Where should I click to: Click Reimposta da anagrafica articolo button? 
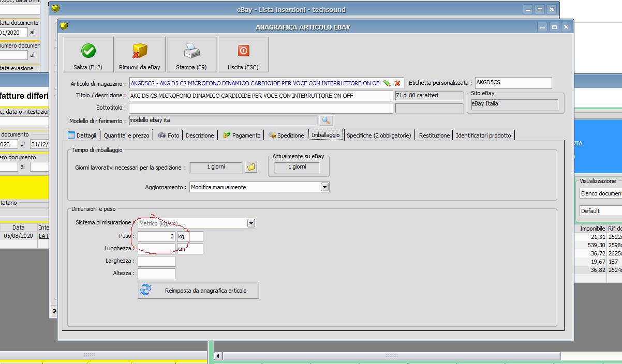pyautogui.click(x=198, y=291)
